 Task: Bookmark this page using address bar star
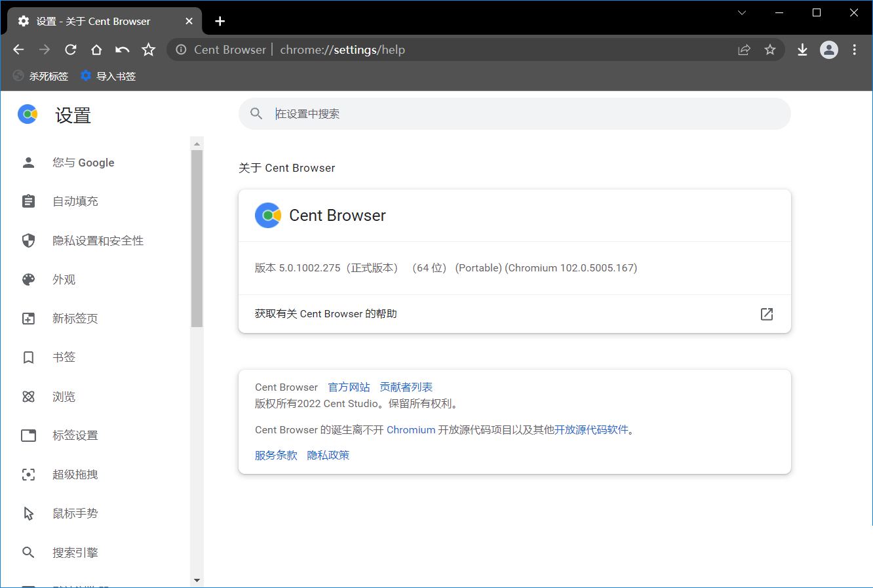click(770, 50)
